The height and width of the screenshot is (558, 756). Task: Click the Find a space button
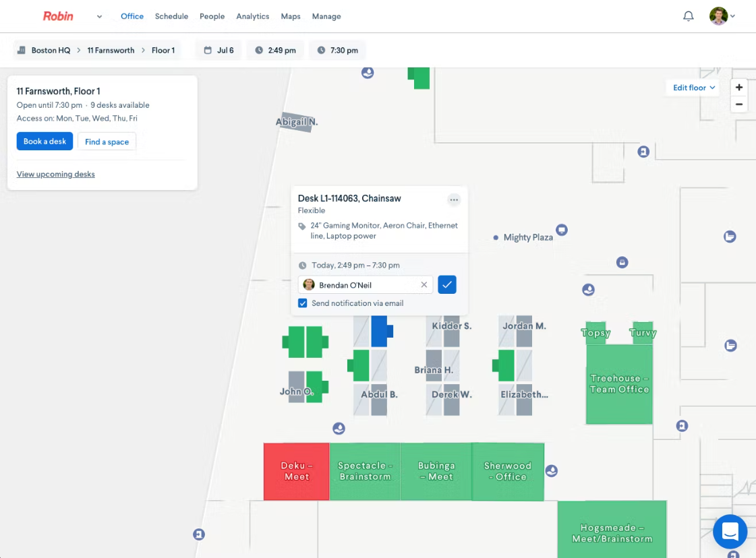pyautogui.click(x=107, y=142)
